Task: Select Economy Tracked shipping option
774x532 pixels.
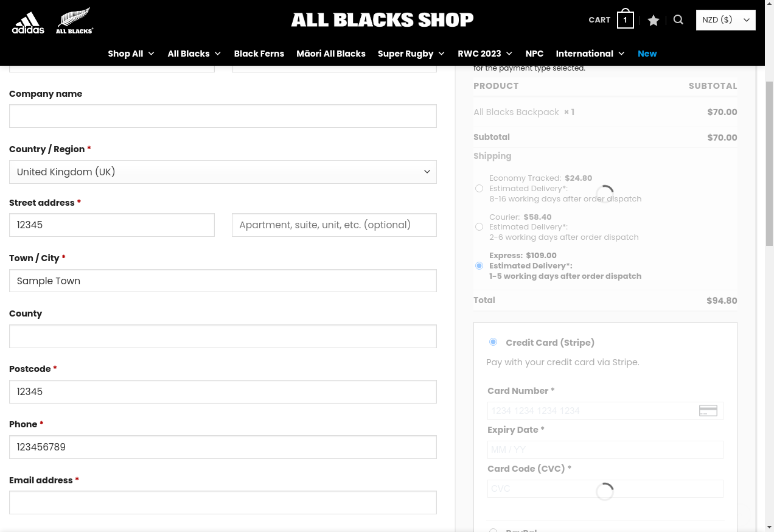Action: (x=479, y=189)
